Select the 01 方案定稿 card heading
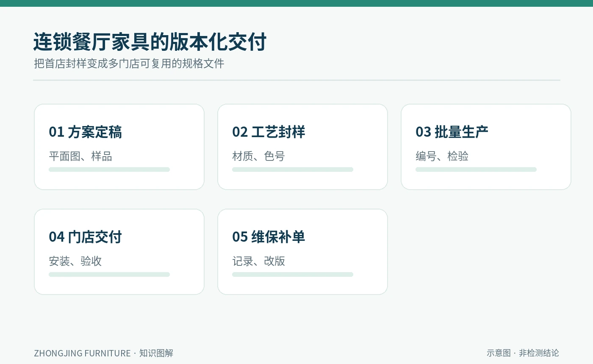 (x=85, y=132)
